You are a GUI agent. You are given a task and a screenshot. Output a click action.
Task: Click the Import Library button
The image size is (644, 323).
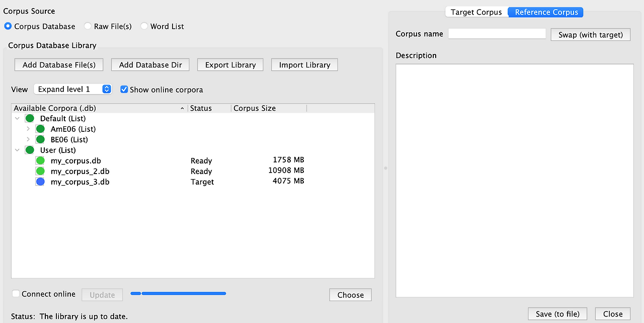(x=304, y=65)
